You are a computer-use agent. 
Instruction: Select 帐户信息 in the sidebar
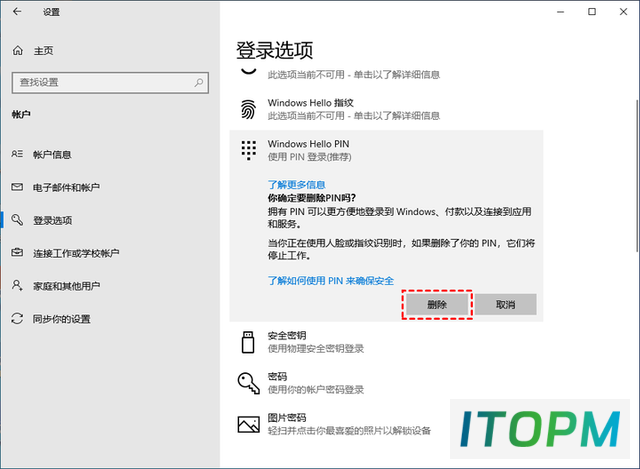point(52,154)
